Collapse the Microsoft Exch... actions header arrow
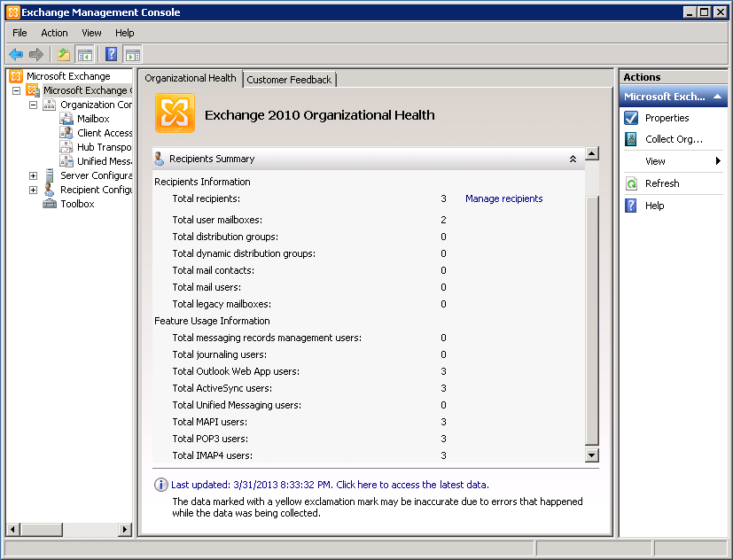The image size is (733, 560). 717,97
